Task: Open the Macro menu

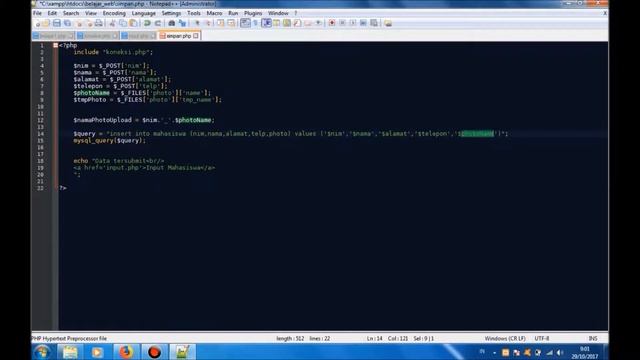Action: (214, 13)
